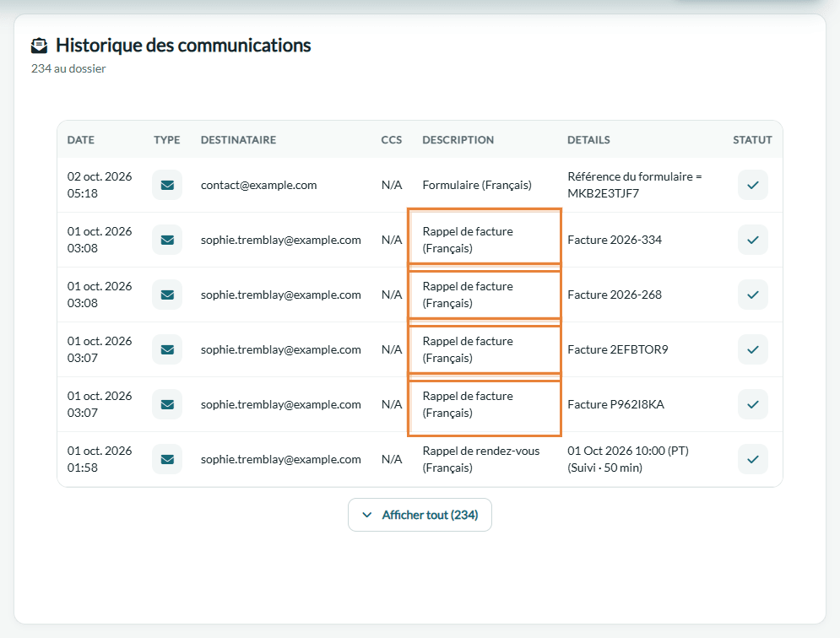Select recipient contact@example.com

(258, 185)
